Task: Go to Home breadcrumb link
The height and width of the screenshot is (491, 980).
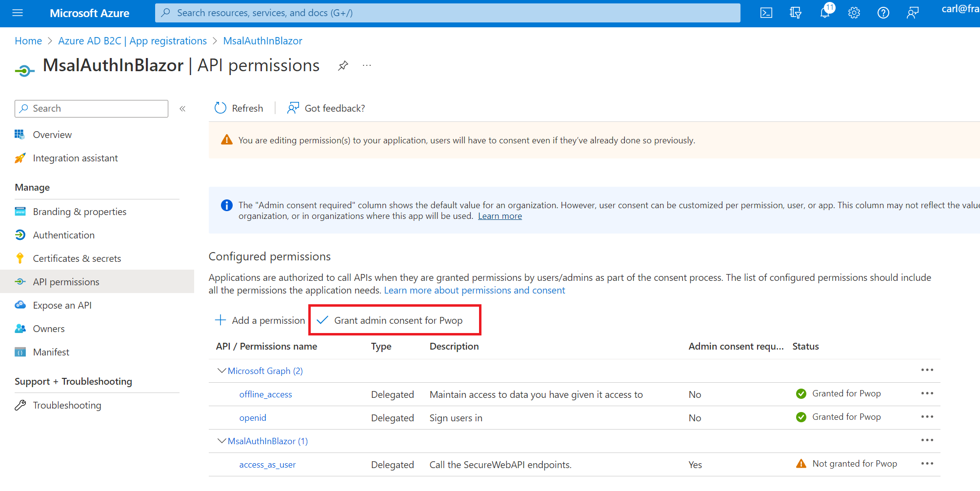Action: point(28,41)
